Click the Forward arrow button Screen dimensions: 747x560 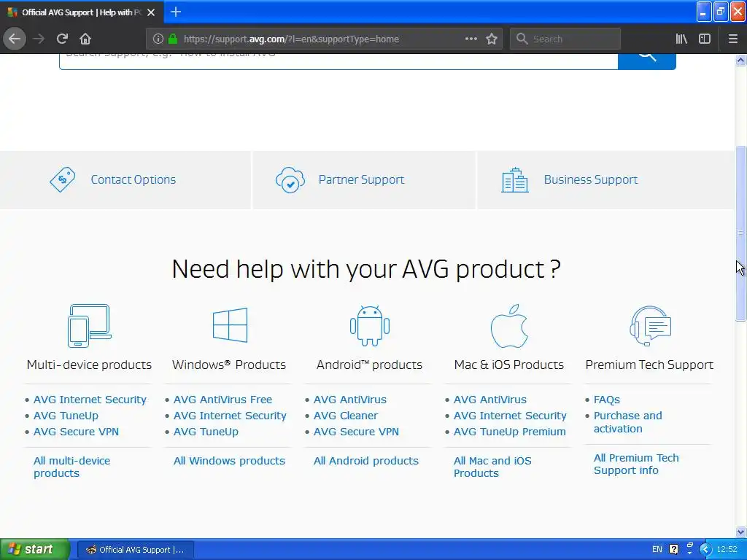coord(39,39)
